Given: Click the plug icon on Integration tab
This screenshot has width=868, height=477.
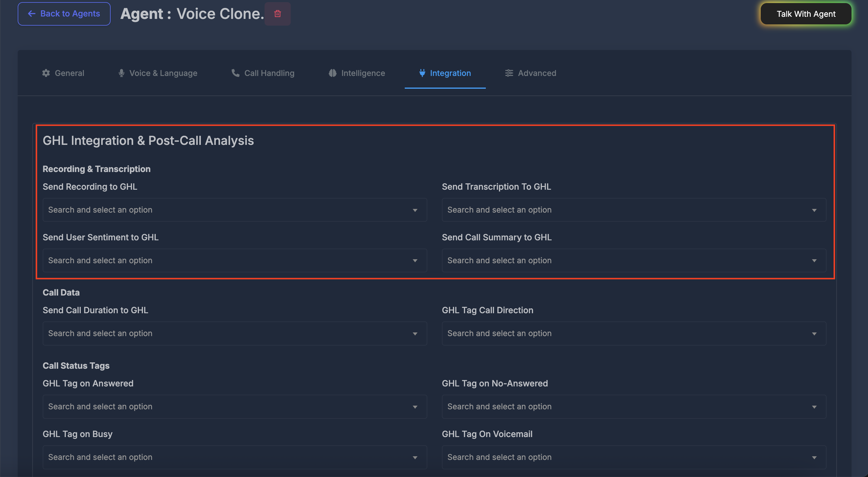Looking at the screenshot, I should tap(422, 73).
